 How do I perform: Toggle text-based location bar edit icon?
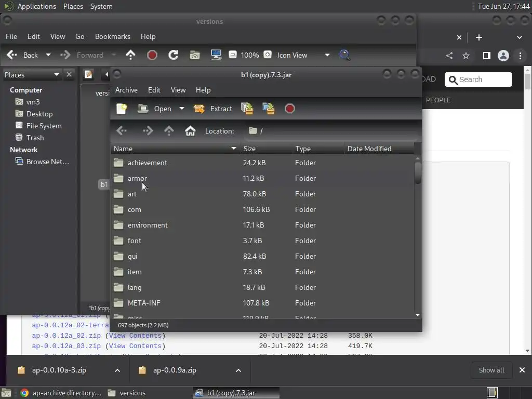[88, 74]
